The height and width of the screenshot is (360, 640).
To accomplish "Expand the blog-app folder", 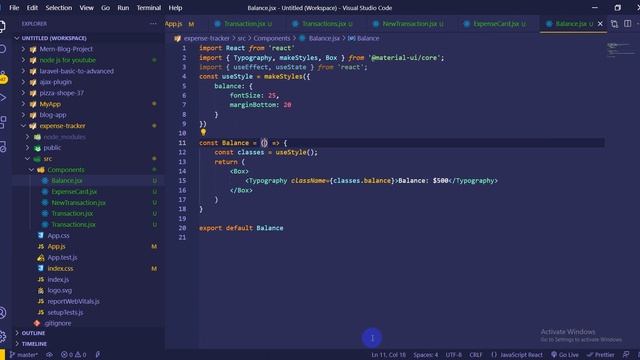I will point(53,115).
